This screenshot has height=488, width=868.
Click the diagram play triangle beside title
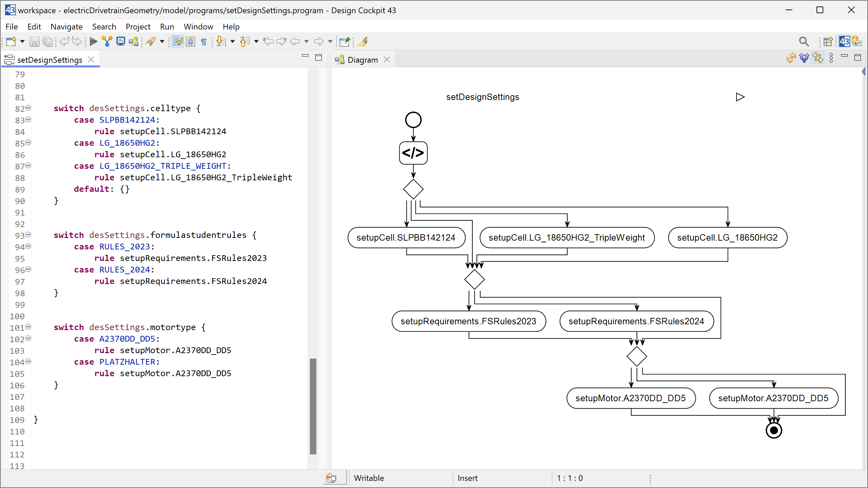pyautogui.click(x=740, y=97)
